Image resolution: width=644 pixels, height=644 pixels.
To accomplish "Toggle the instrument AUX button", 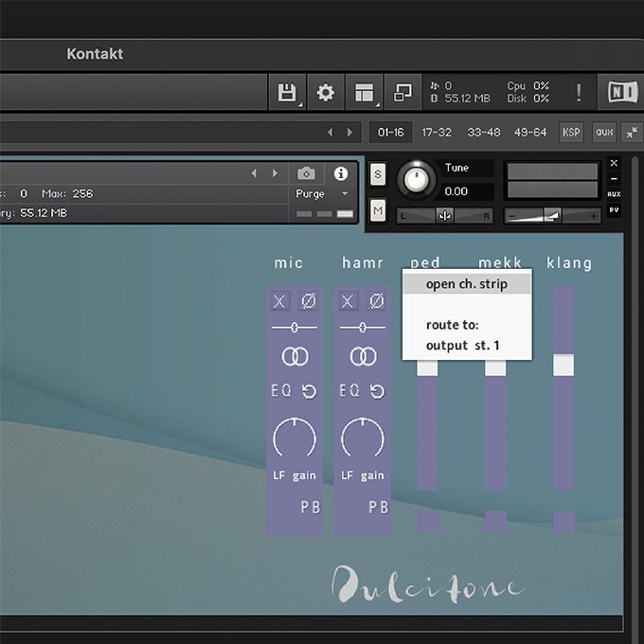I will (x=614, y=194).
